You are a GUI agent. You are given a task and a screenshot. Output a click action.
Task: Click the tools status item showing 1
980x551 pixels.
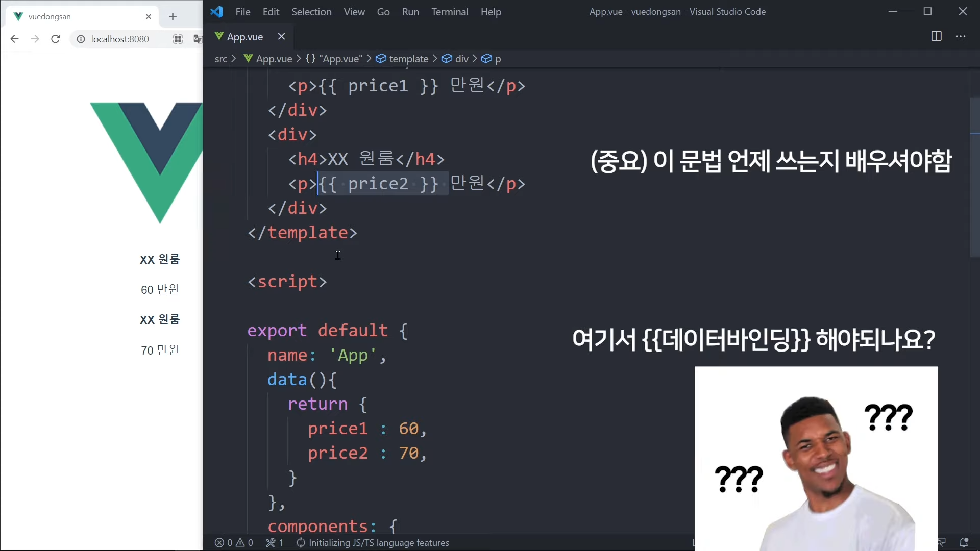(274, 543)
